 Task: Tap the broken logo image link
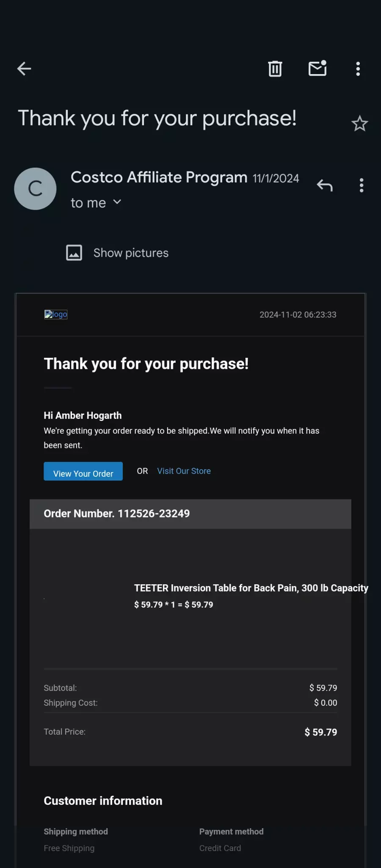[56, 314]
